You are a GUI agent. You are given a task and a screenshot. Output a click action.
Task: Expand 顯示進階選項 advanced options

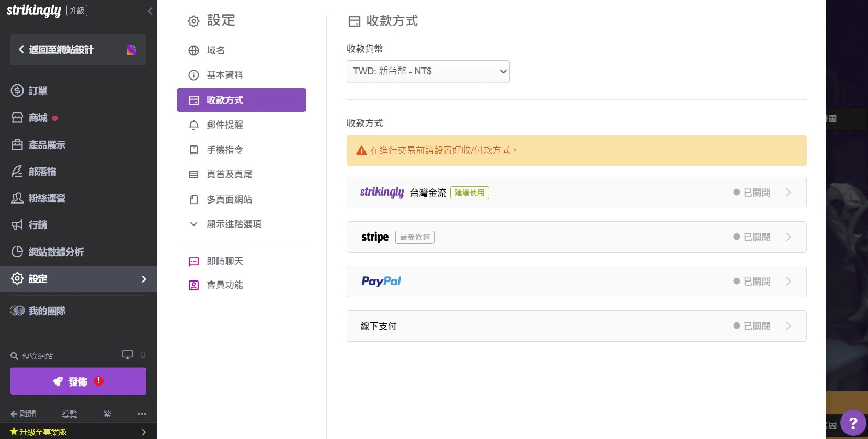point(233,224)
